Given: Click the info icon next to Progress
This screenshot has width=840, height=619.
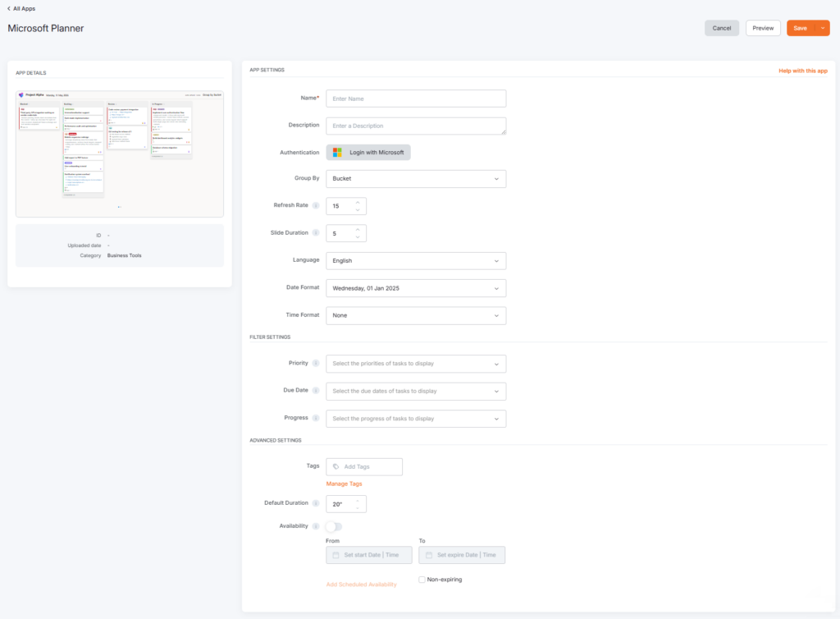Looking at the screenshot, I should coord(316,418).
